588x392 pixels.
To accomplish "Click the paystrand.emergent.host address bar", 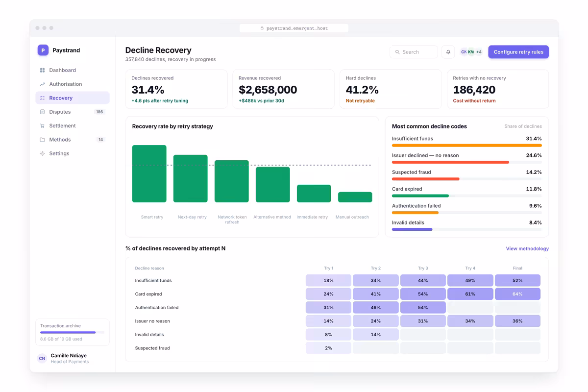I will [294, 28].
